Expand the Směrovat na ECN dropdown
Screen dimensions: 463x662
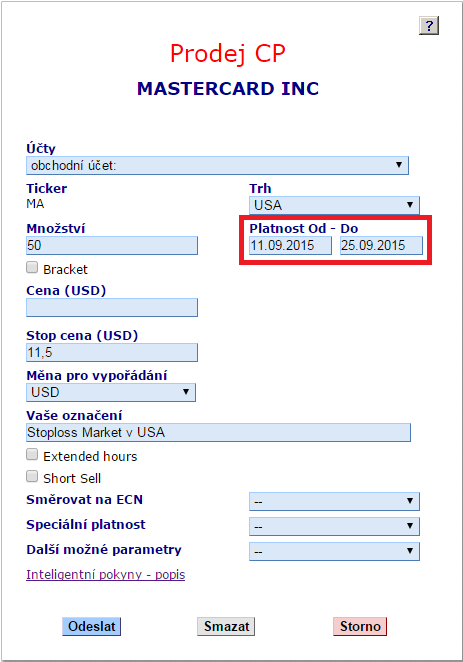tap(334, 501)
